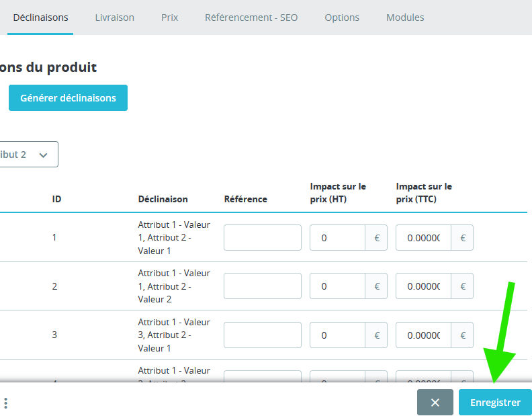The width and height of the screenshot is (532, 416).
Task: Select the Déclinaisons tab
Action: pos(40,17)
